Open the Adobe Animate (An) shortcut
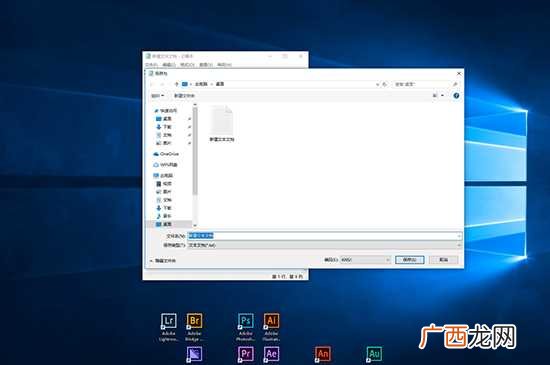The image size is (550, 365). point(323,354)
